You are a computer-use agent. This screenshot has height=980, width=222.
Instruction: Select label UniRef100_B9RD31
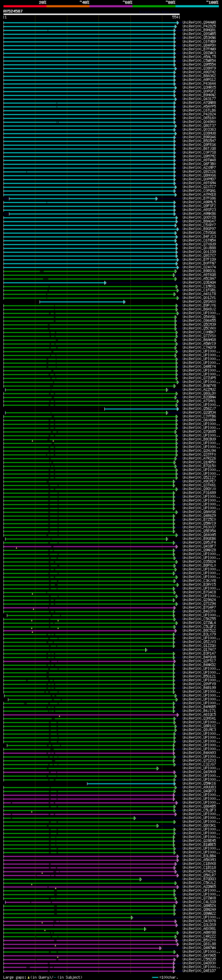point(199,271)
